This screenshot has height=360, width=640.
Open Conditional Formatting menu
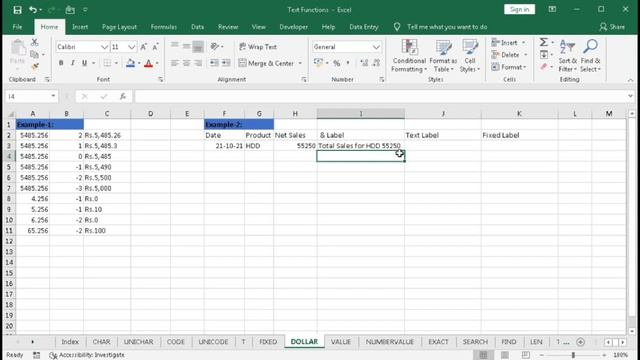[409, 56]
